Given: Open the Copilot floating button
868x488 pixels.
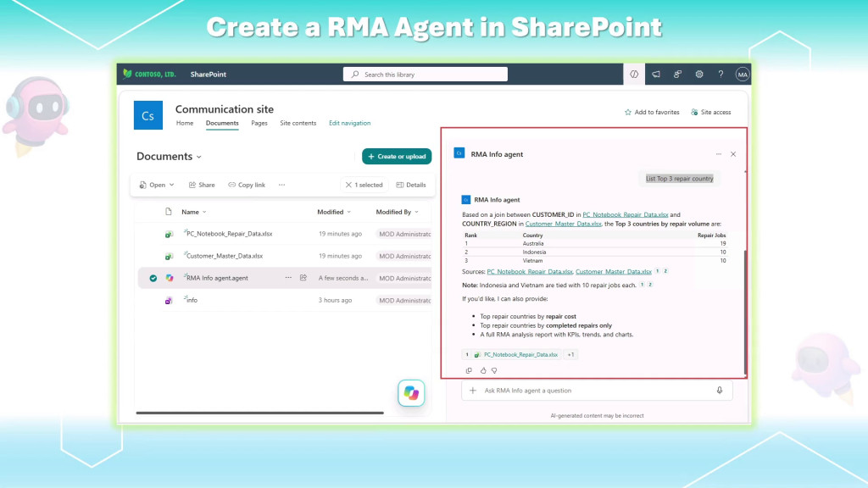Looking at the screenshot, I should click(x=411, y=393).
